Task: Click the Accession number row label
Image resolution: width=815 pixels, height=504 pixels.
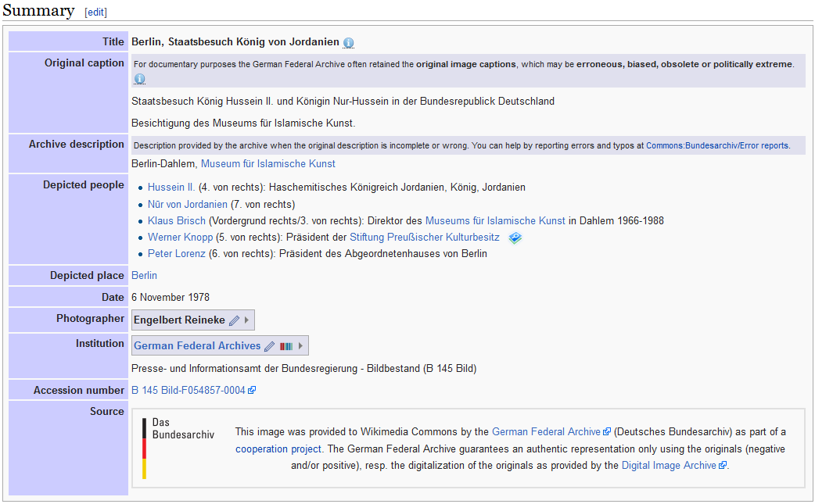Action: (79, 391)
